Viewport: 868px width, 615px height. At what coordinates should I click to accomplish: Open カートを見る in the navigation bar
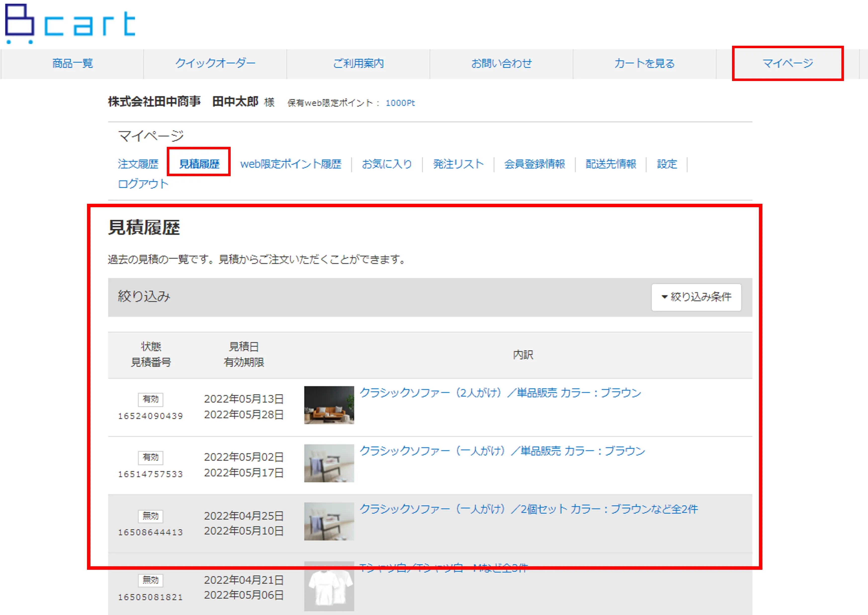[645, 63]
